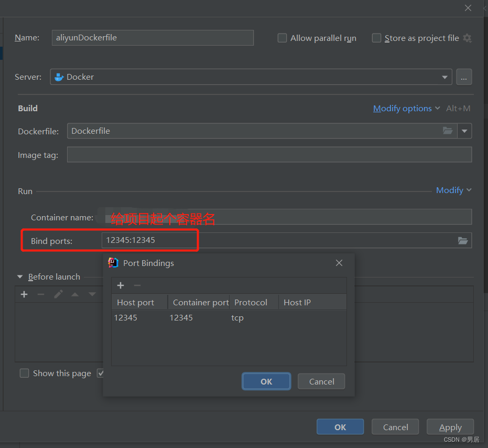Tick the Store as project file checkbox

click(x=376, y=38)
